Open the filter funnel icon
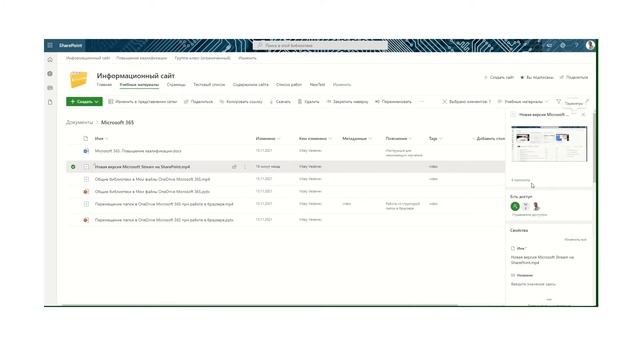640x360 pixels. [558, 101]
